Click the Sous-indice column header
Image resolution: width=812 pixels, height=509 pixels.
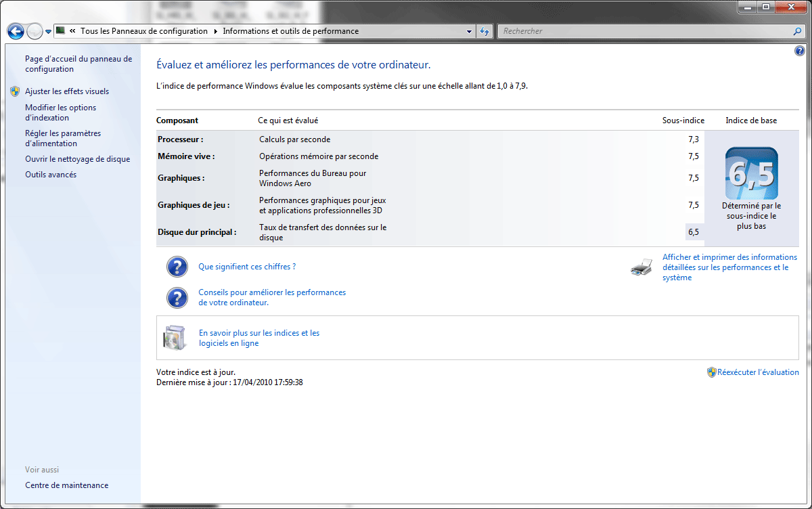pos(683,120)
